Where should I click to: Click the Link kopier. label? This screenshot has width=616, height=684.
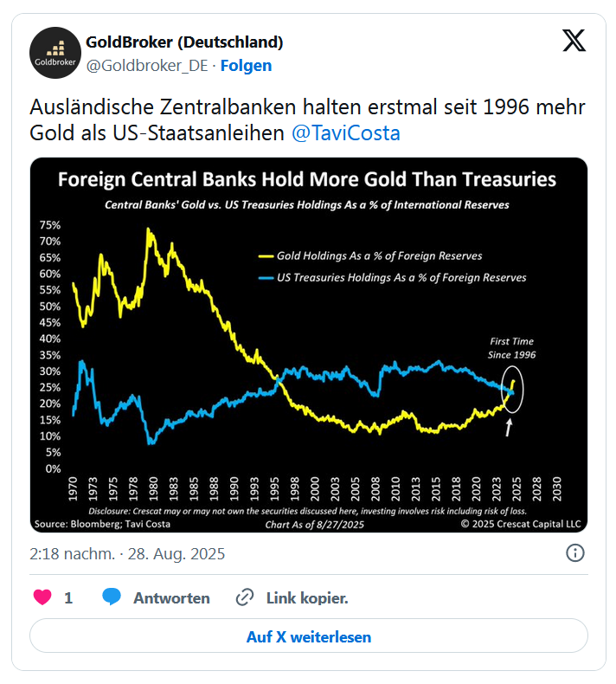click(307, 597)
